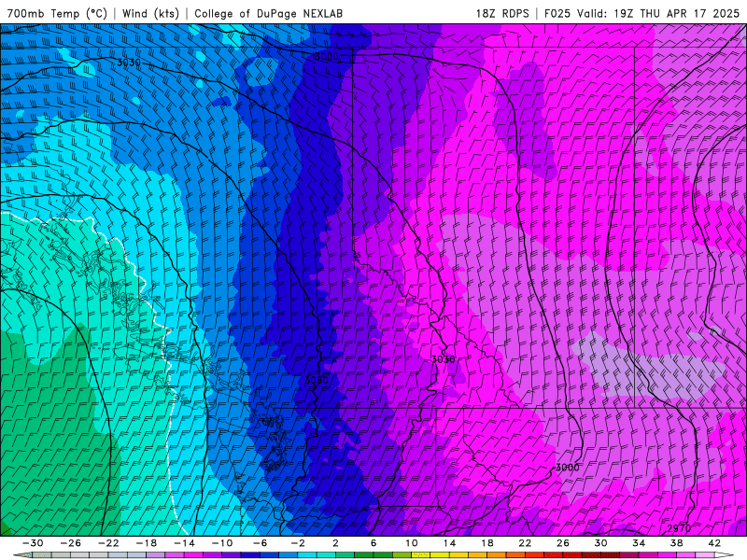Click the "F025" forecast hour text
Screen dimensions: 747x560
point(558,13)
